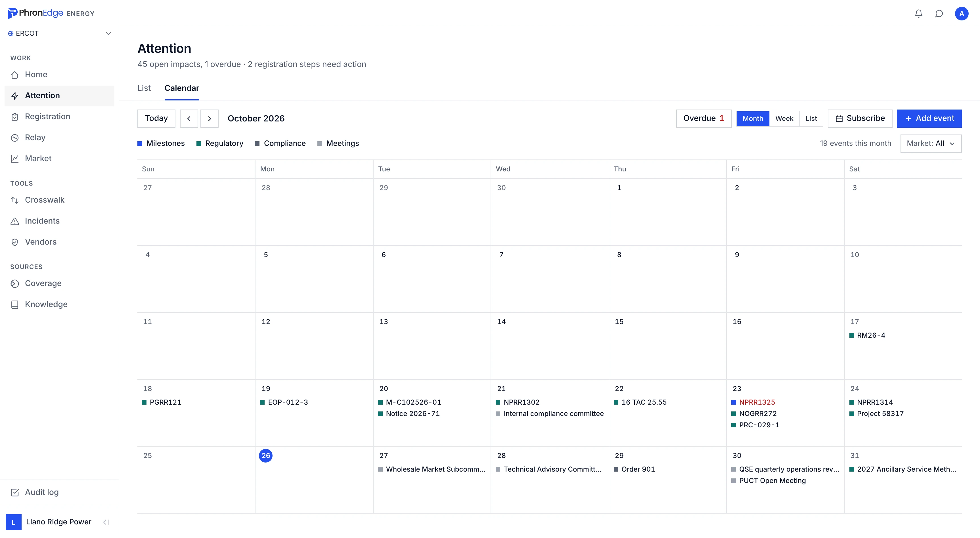
Task: Click the Market chart icon
Action: (15, 159)
